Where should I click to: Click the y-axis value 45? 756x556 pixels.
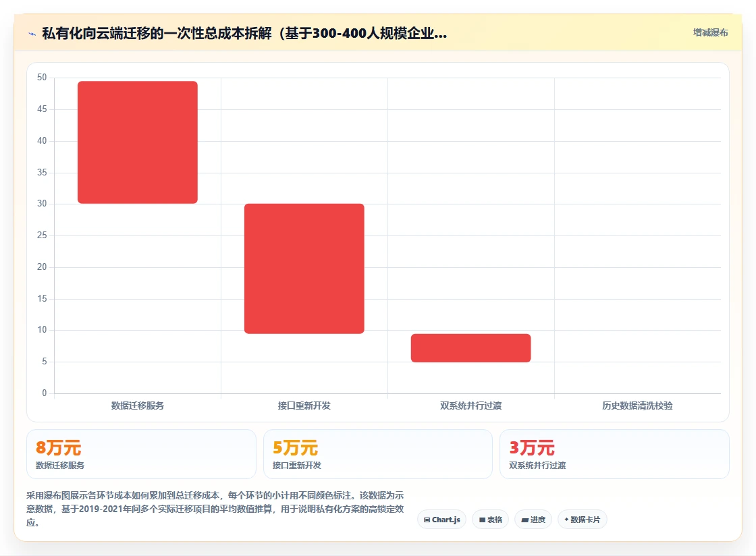click(x=42, y=109)
